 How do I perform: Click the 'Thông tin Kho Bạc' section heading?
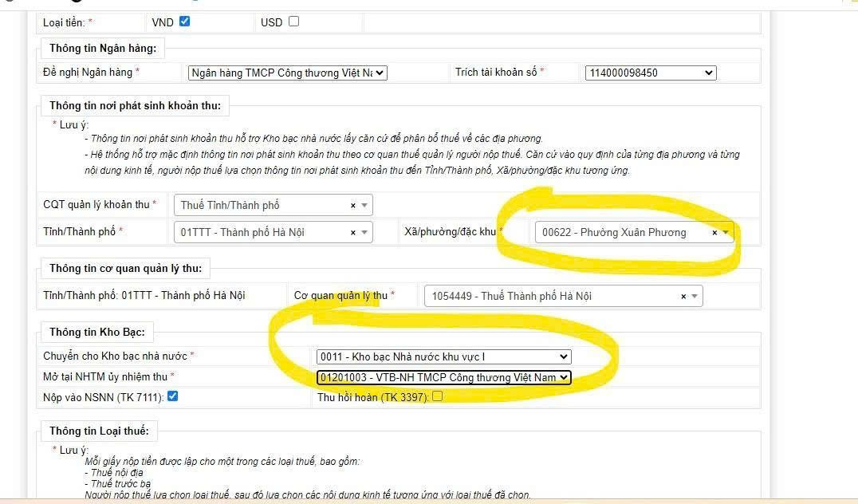point(92,332)
